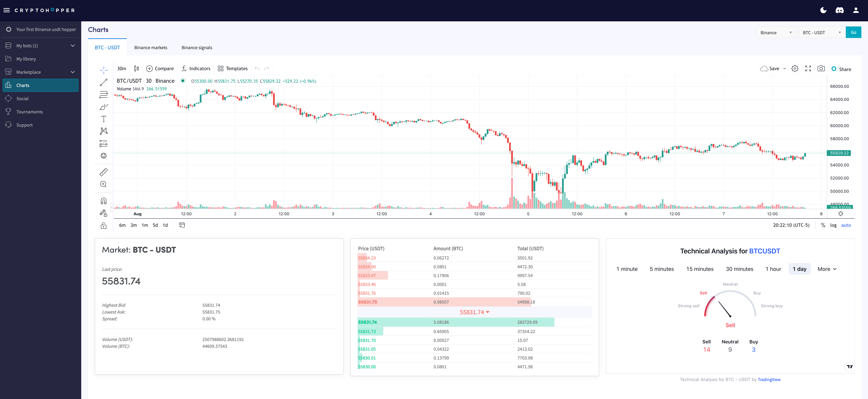Open chart settings gear icon
Screen dimensions: 868x399
[x=795, y=69]
